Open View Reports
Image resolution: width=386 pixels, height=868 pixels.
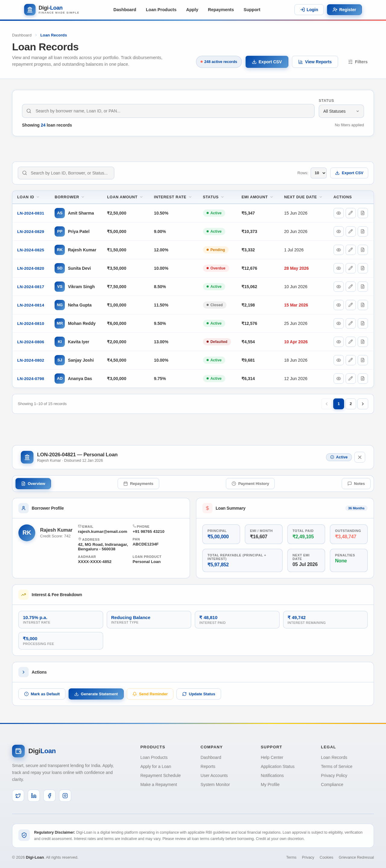(315, 62)
